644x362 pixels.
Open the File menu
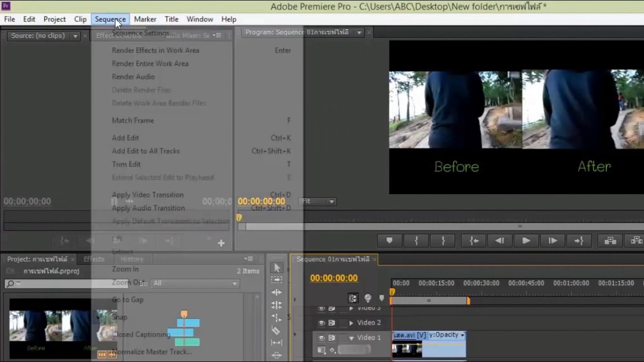10,19
